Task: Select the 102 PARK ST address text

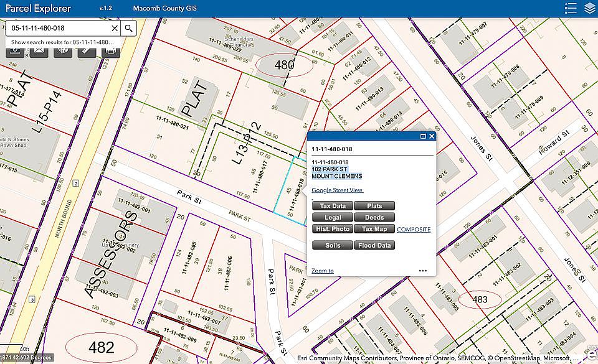Action: coord(330,169)
